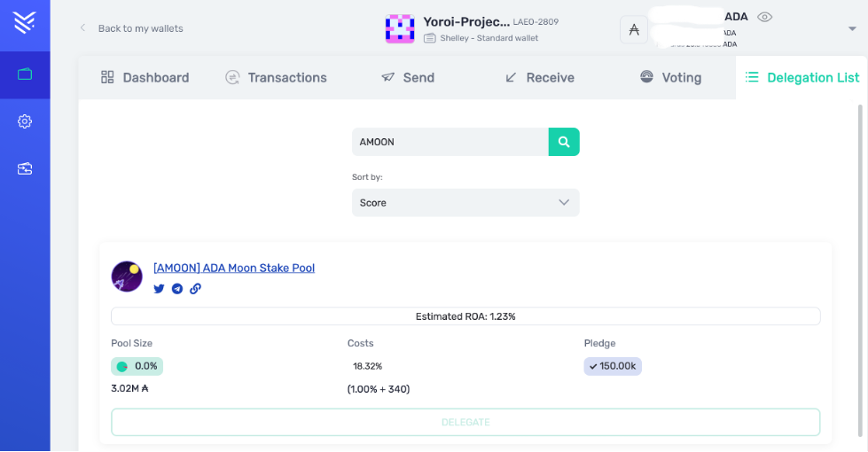Go back to my wallets
Screen dimensions: 868x452
point(141,28)
